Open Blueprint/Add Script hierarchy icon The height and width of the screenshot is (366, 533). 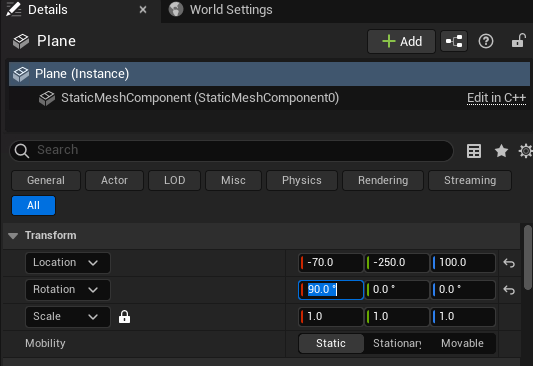[x=454, y=41]
